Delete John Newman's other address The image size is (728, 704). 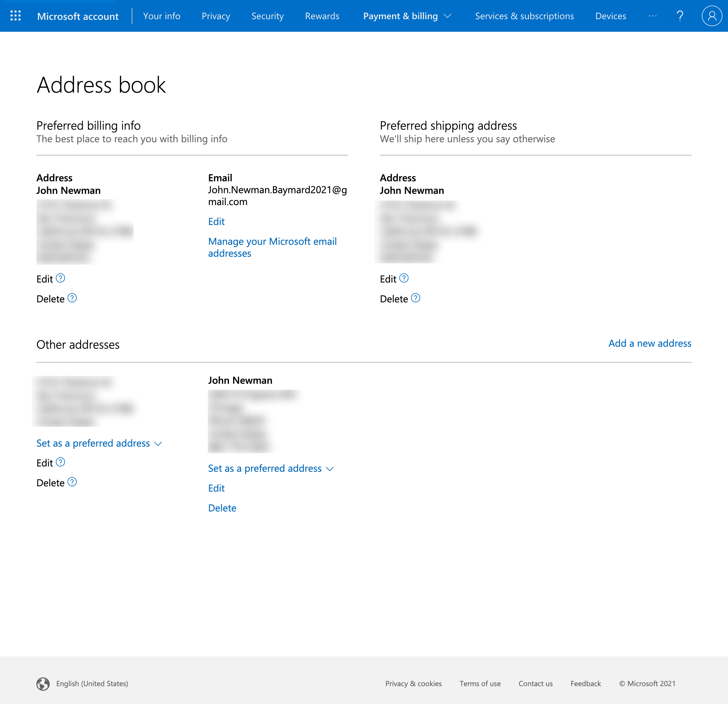[222, 507]
